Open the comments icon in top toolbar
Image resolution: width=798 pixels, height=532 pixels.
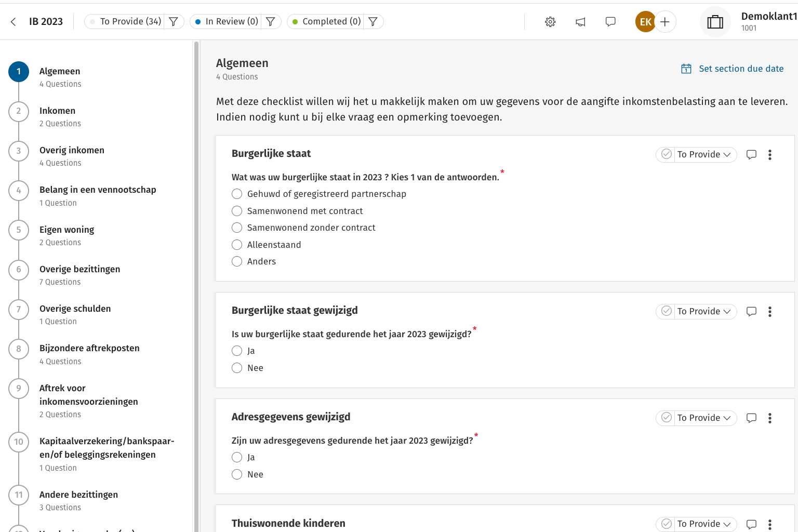pos(610,22)
